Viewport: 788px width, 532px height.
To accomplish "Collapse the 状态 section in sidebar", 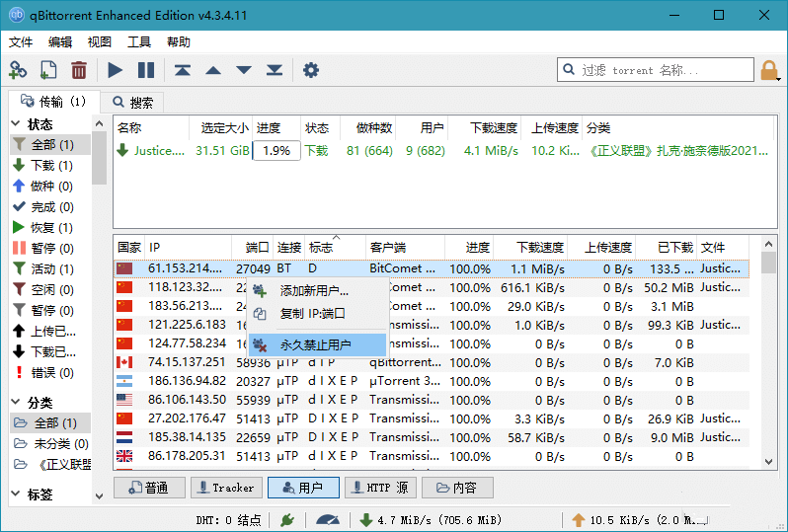I will (x=16, y=124).
